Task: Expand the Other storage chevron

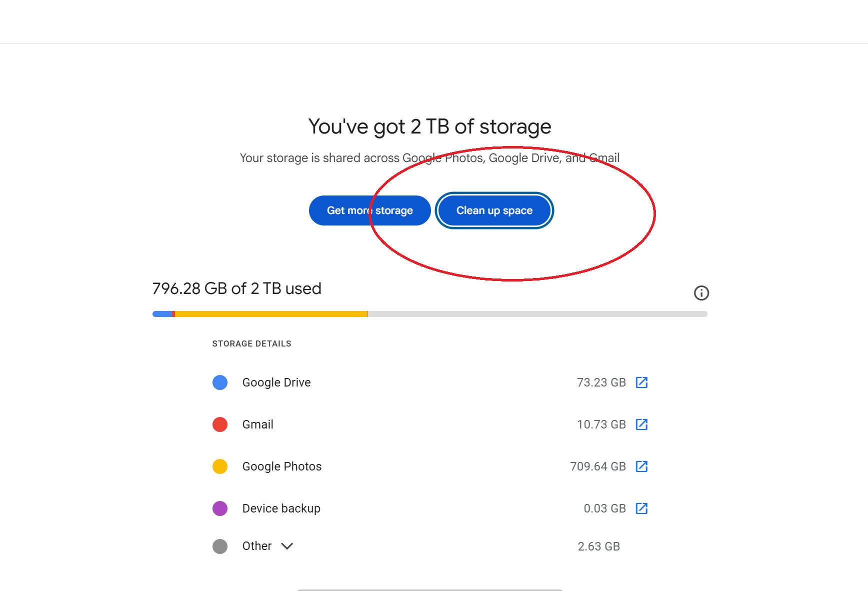Action: click(x=287, y=546)
